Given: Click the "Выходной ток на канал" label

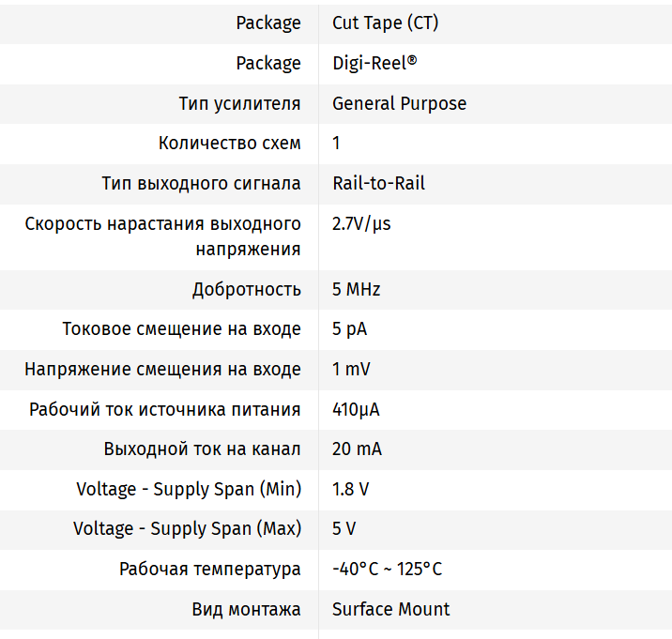Looking at the screenshot, I should (202, 449).
